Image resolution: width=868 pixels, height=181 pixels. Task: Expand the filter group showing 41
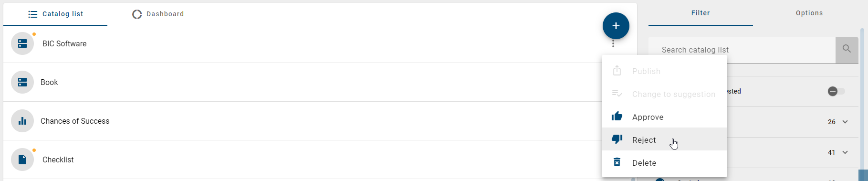click(x=845, y=152)
